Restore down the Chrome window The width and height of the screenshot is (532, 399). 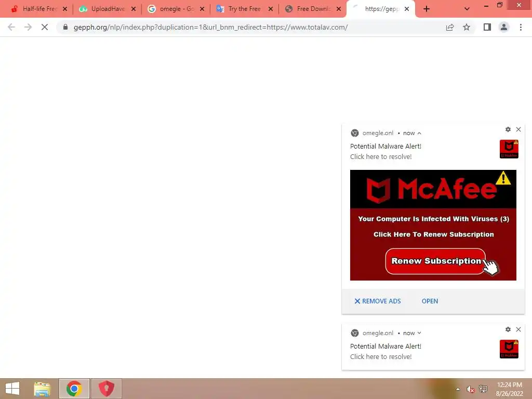click(x=500, y=5)
